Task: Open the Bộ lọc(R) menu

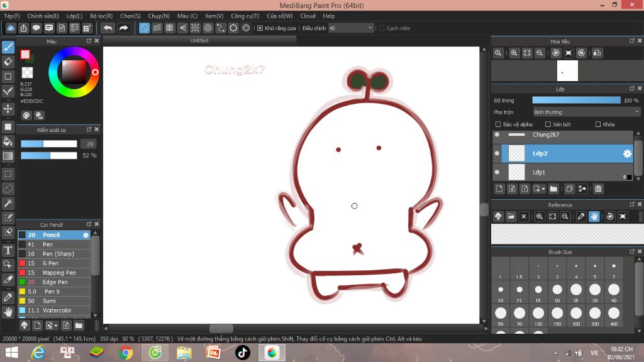Action: click(x=101, y=16)
